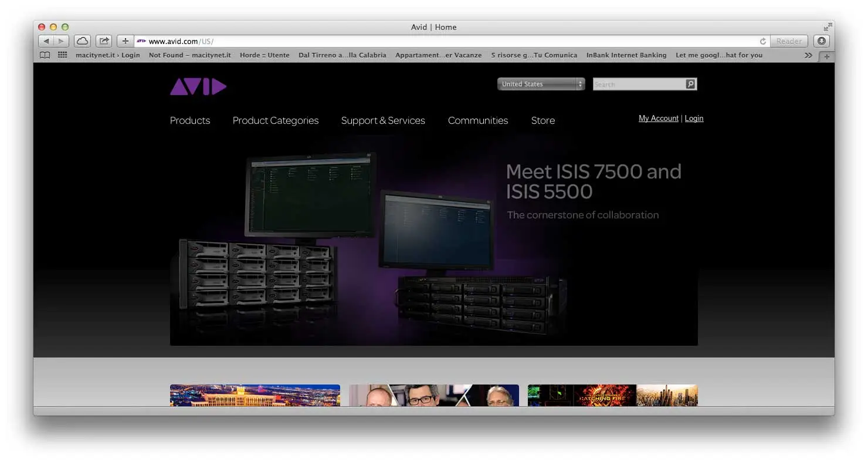
Task: Go back with Safari's back arrow
Action: click(46, 41)
